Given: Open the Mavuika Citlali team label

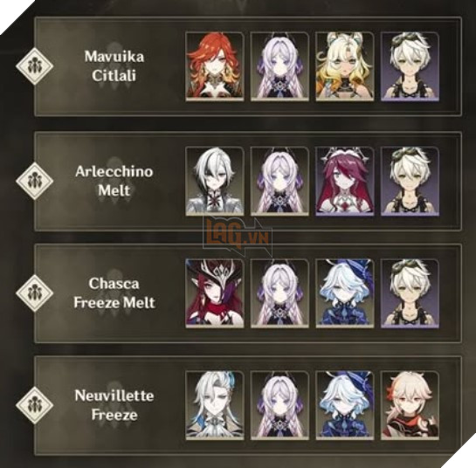Looking at the screenshot, I should coord(114,65).
